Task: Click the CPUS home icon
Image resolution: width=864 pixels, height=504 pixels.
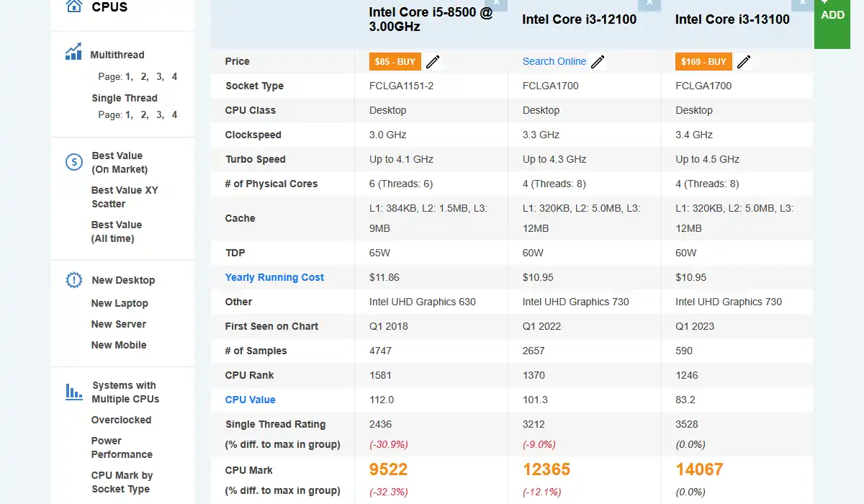Action: click(73, 6)
